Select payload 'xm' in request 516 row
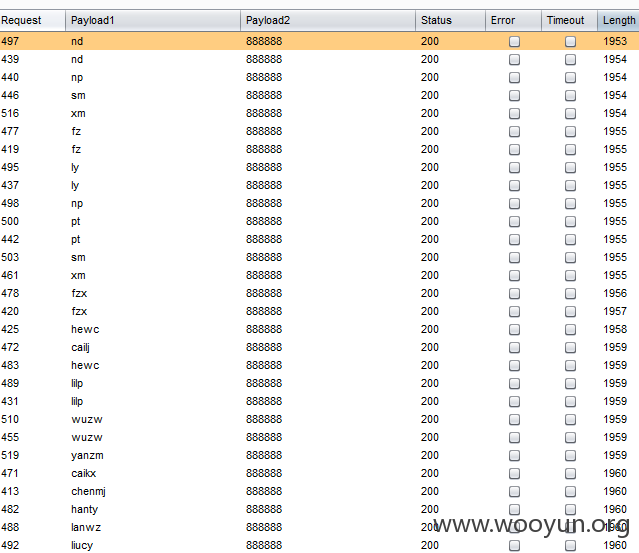The height and width of the screenshot is (553, 639). click(x=78, y=113)
